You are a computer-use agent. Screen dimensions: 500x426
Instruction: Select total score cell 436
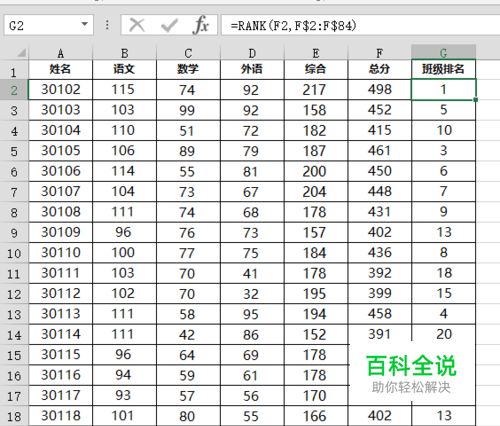[379, 253]
